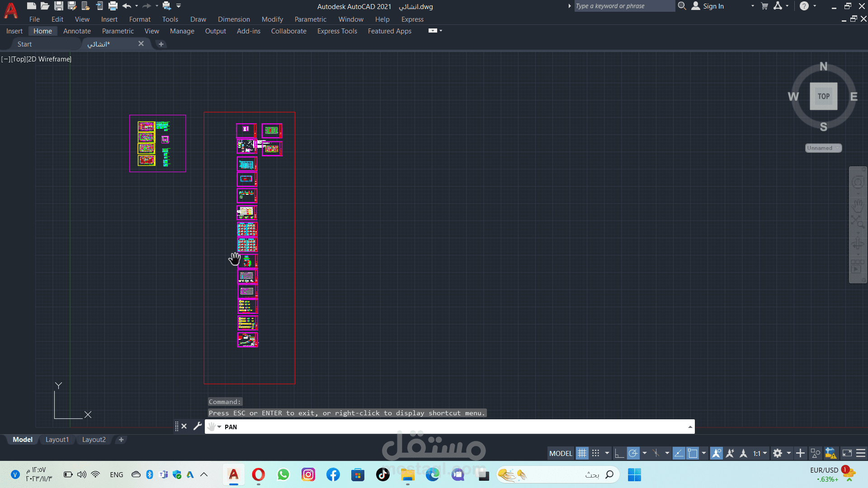Image resolution: width=868 pixels, height=488 pixels.
Task: Click the Zoom Extents tool in navigation bar
Action: coord(858,221)
